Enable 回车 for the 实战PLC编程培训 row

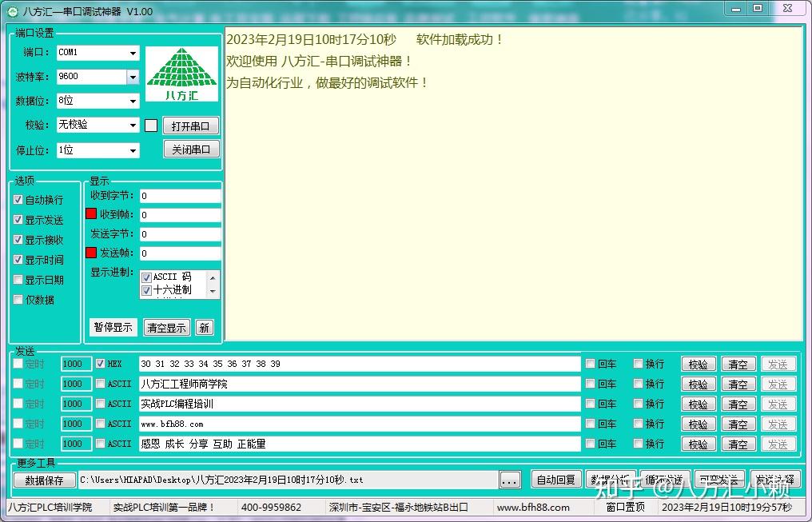[x=590, y=404]
